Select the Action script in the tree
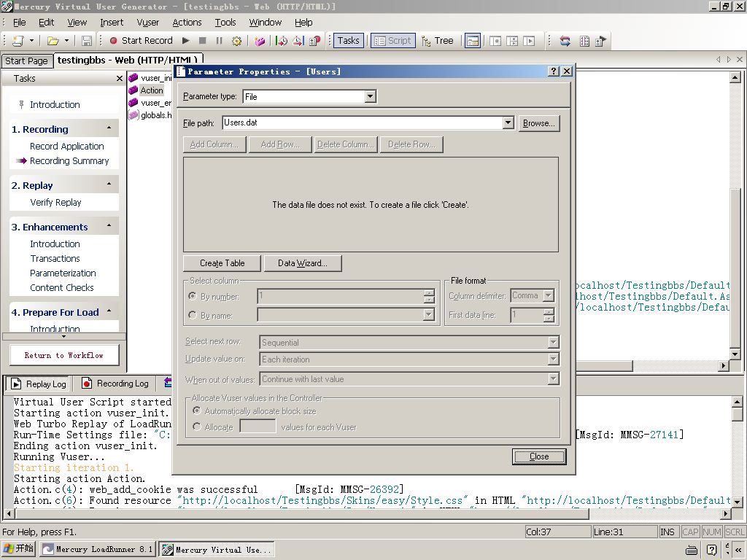The height and width of the screenshot is (560, 747). tap(152, 90)
